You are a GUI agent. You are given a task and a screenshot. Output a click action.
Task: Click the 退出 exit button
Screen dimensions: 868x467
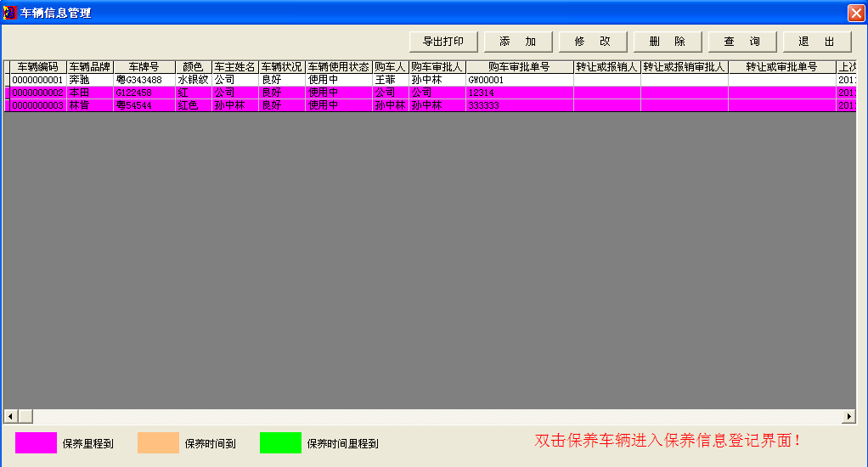pyautogui.click(x=817, y=42)
